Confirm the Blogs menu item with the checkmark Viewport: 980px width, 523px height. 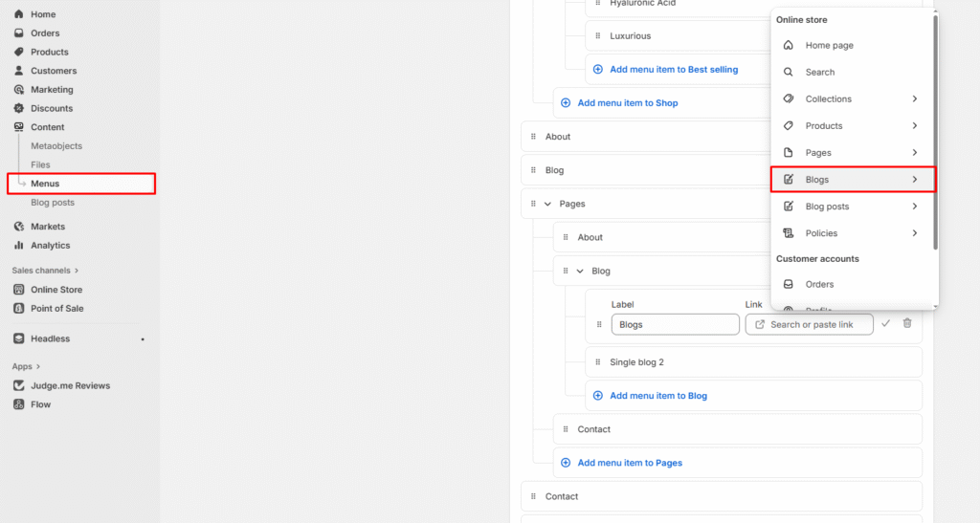885,324
